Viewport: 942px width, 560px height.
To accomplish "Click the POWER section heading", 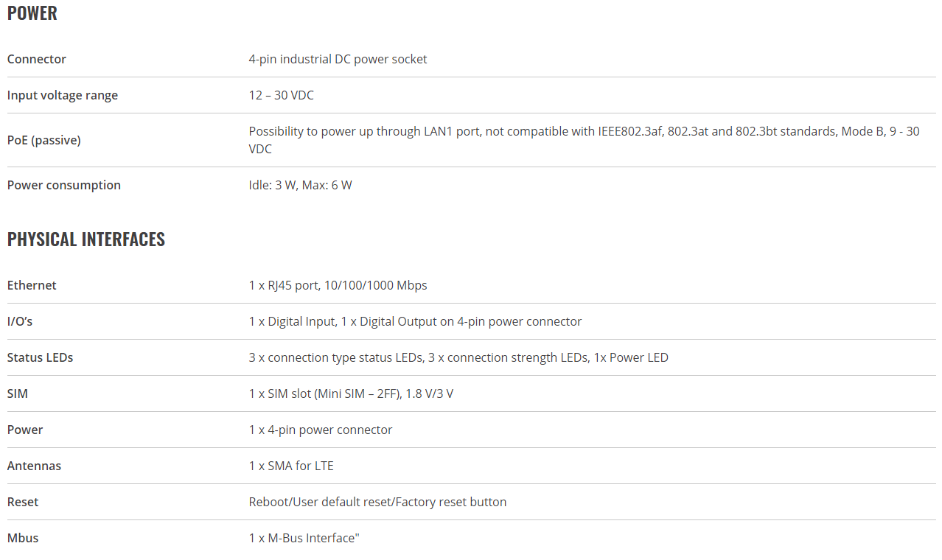I will 32,13.
